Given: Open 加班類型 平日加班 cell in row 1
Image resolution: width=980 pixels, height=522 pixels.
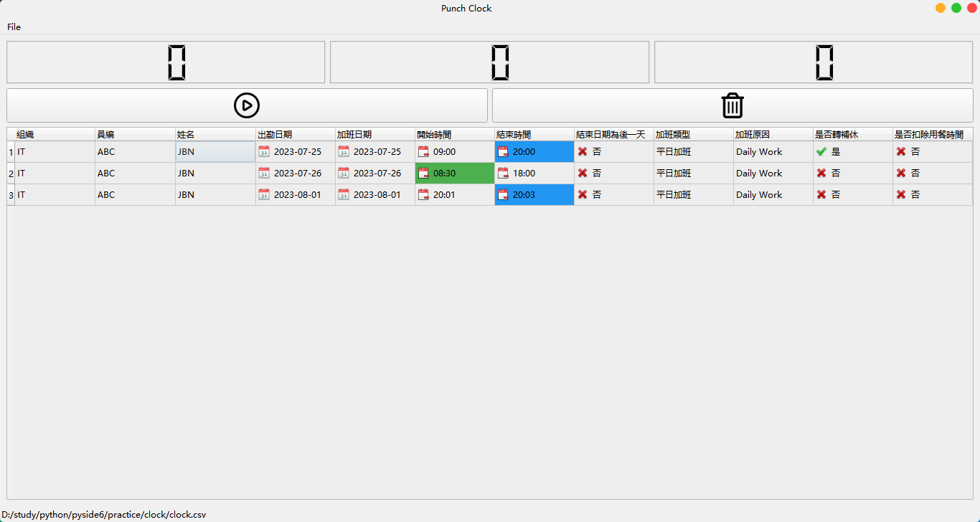Looking at the screenshot, I should point(692,152).
